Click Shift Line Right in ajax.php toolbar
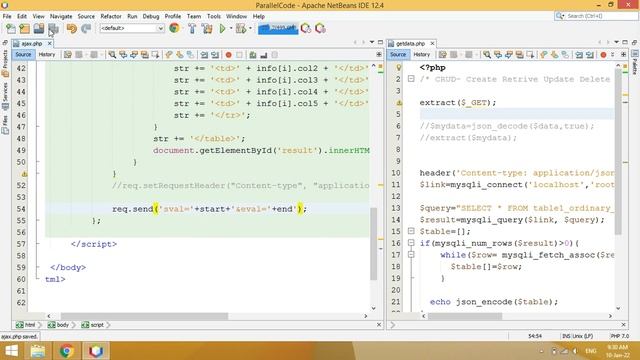The width and height of the screenshot is (640, 360). (x=215, y=55)
